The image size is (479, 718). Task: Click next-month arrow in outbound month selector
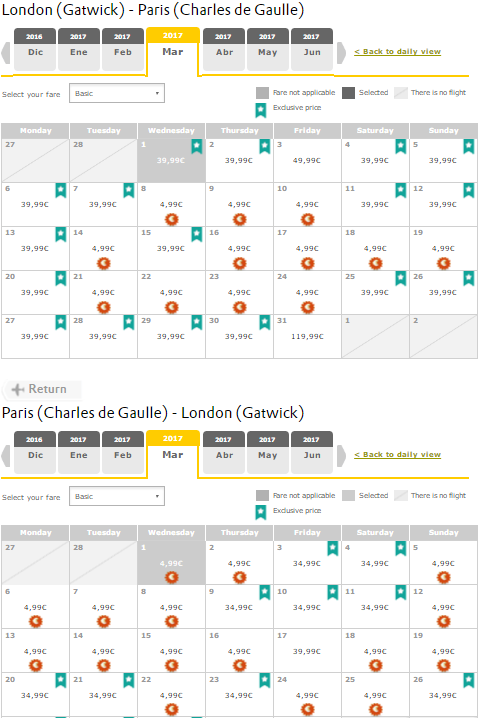(342, 53)
